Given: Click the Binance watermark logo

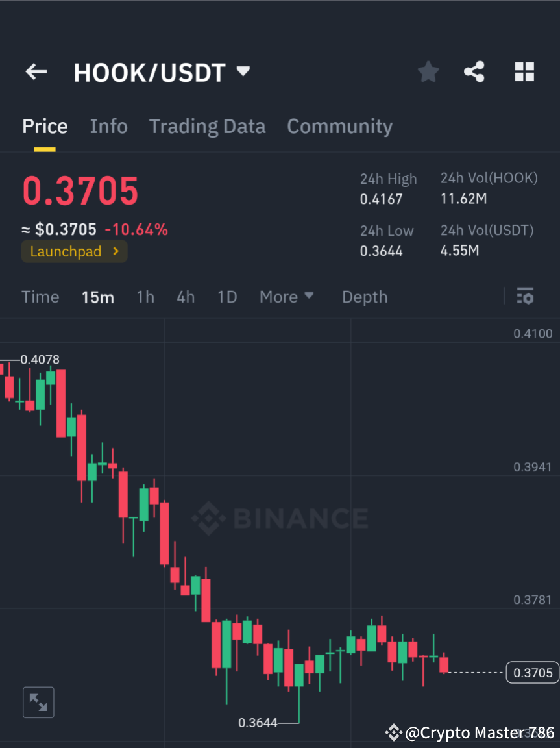Looking at the screenshot, I should pyautogui.click(x=280, y=517).
